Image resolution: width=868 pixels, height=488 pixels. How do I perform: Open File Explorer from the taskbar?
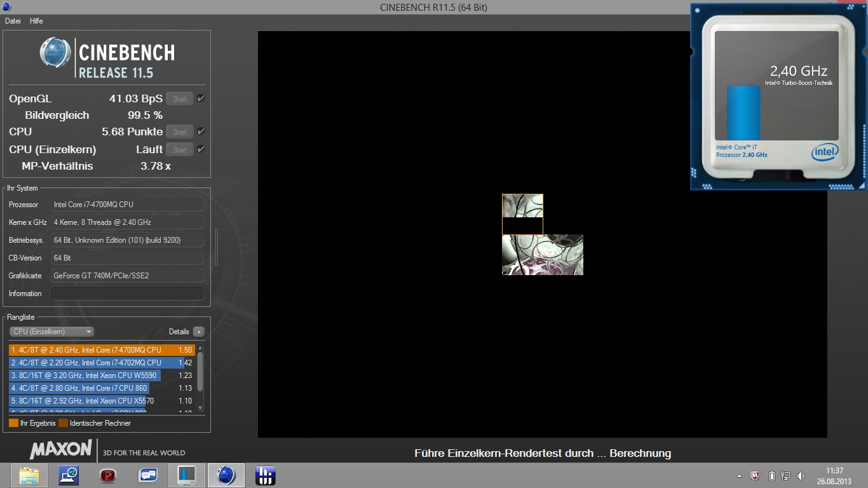(29, 475)
